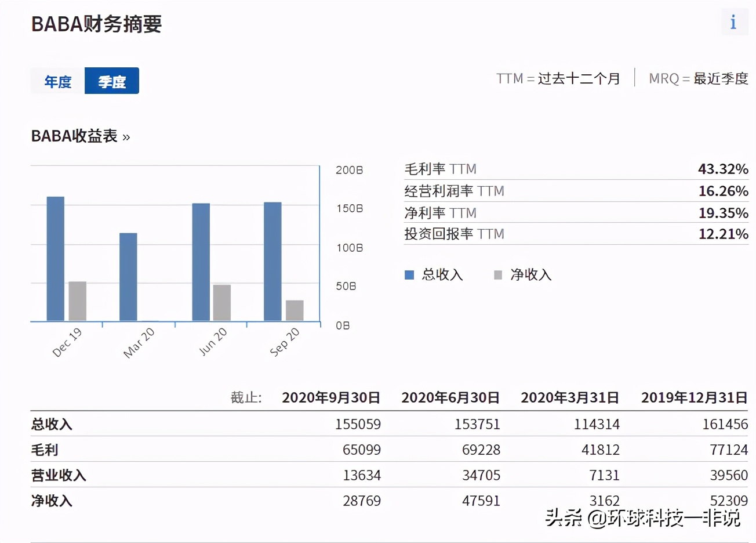Click the Dec 19 blue revenue bar
The image size is (756, 543).
tap(56, 259)
